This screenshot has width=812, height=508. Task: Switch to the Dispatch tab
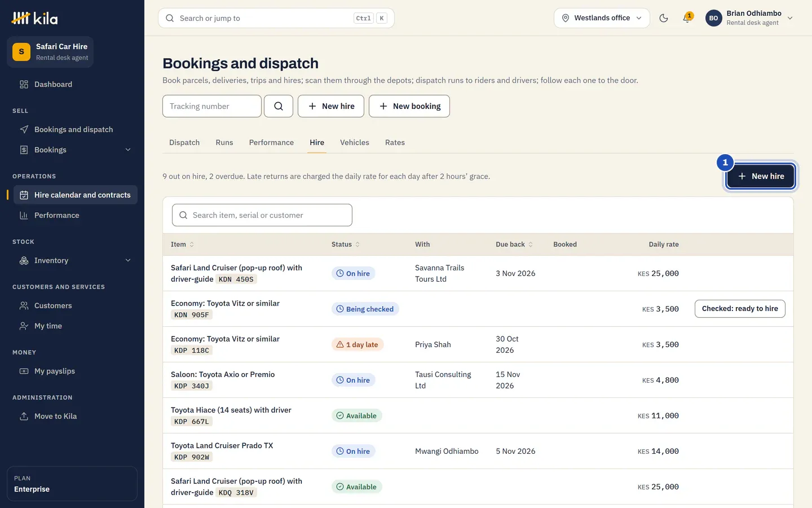pyautogui.click(x=184, y=142)
